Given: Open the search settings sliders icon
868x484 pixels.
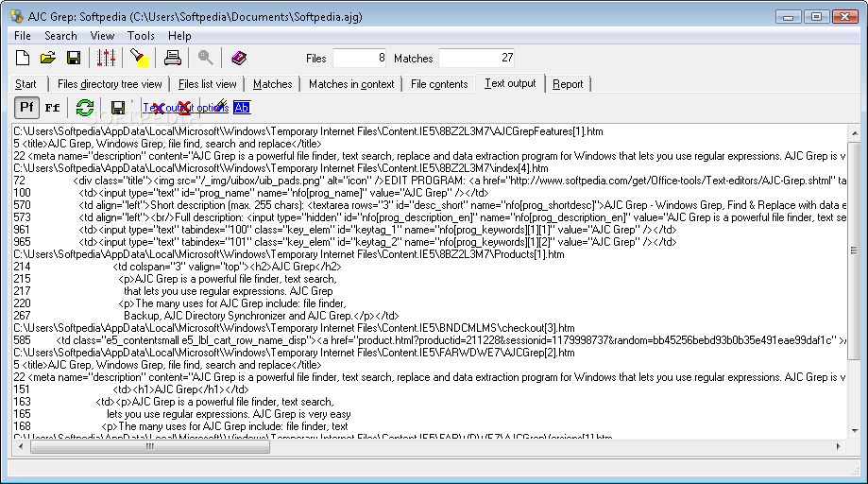Looking at the screenshot, I should [106, 58].
